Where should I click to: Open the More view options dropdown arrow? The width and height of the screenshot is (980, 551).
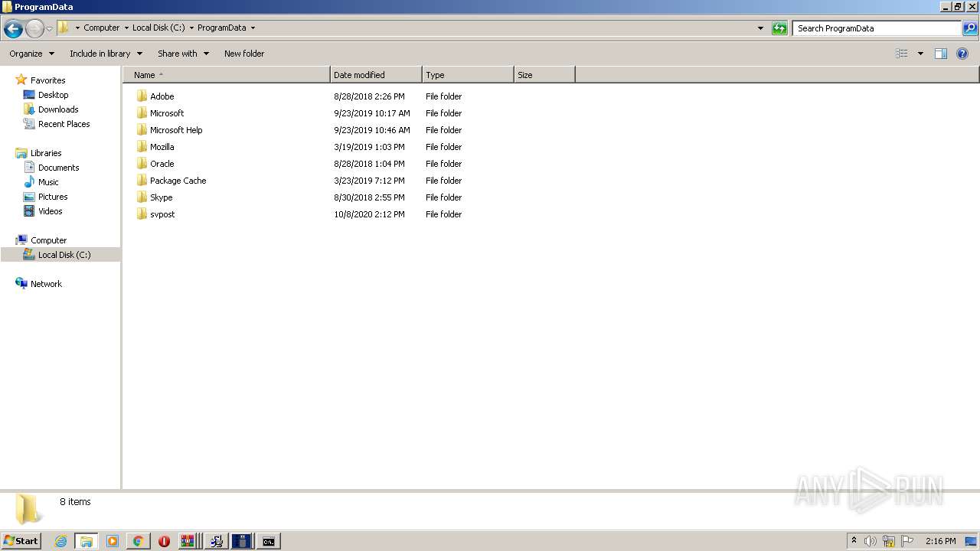click(920, 54)
